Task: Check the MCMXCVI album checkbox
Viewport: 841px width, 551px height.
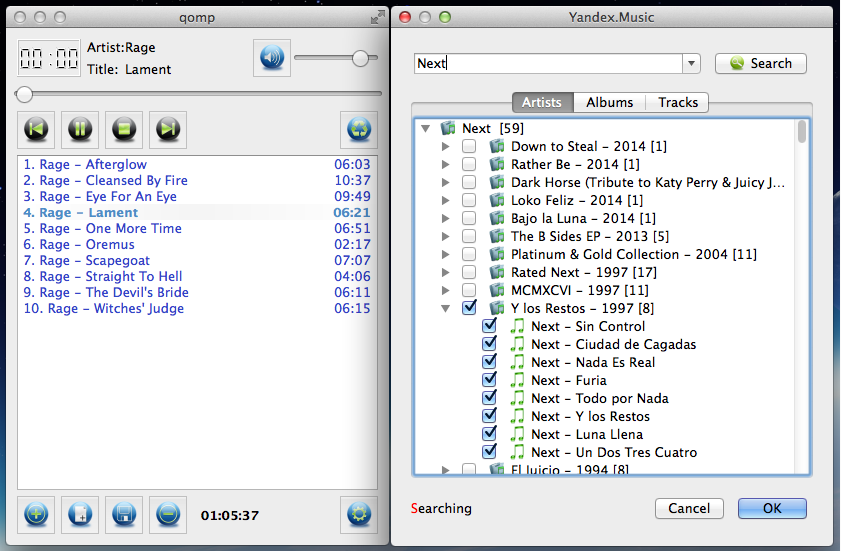Action: coord(469,290)
